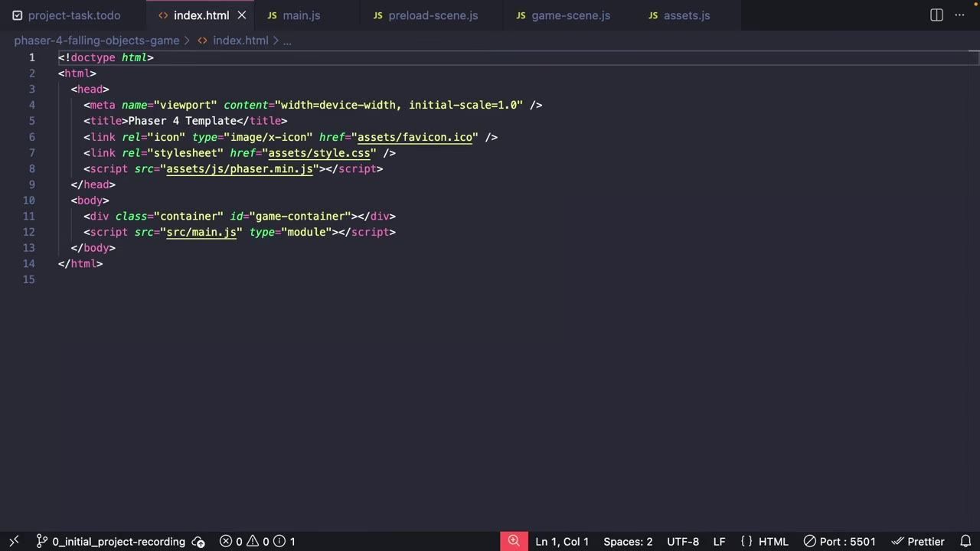Split the editor to the right

point(936,15)
